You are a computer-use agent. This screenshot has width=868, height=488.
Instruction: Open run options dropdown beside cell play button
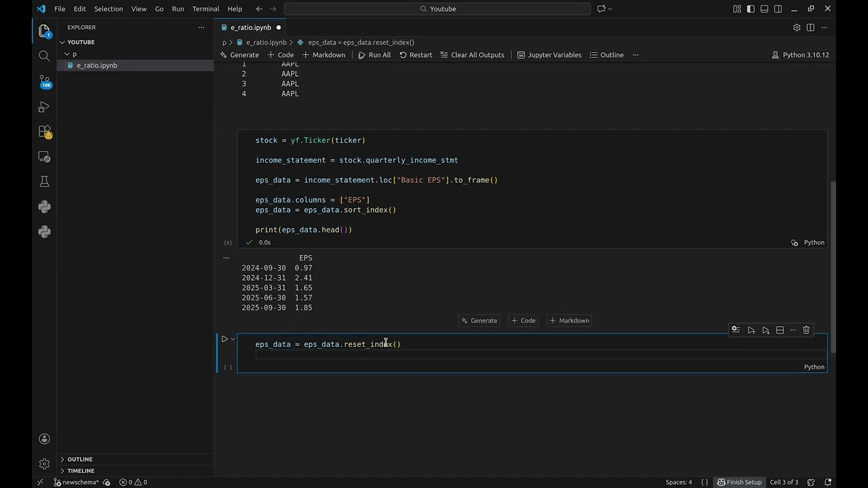pyautogui.click(x=233, y=339)
